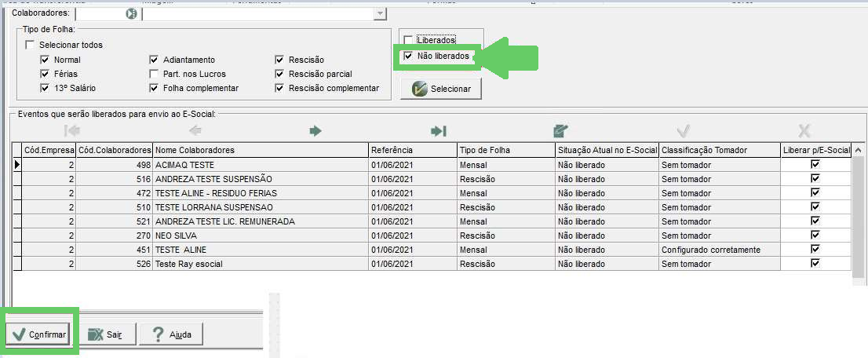Enable Part. nos Lucros checkbox
This screenshot has width=868, height=358.
click(154, 74)
